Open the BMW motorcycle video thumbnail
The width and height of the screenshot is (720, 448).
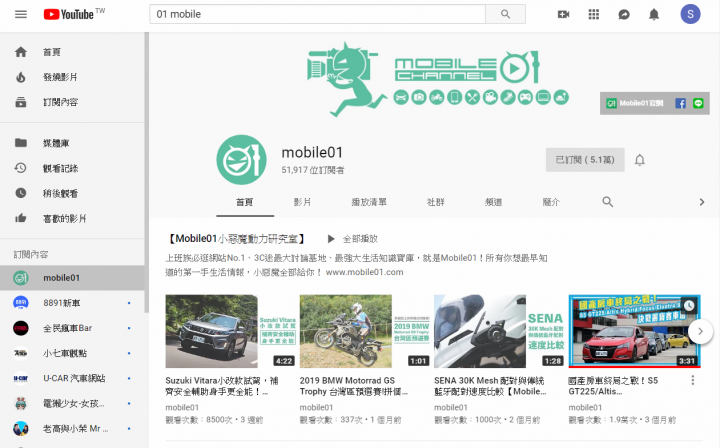(365, 331)
